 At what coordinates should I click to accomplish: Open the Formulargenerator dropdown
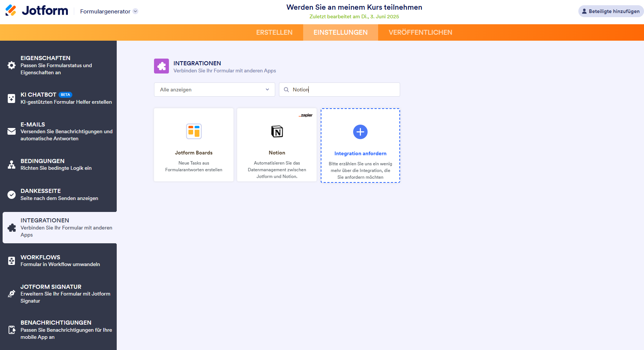tap(109, 11)
